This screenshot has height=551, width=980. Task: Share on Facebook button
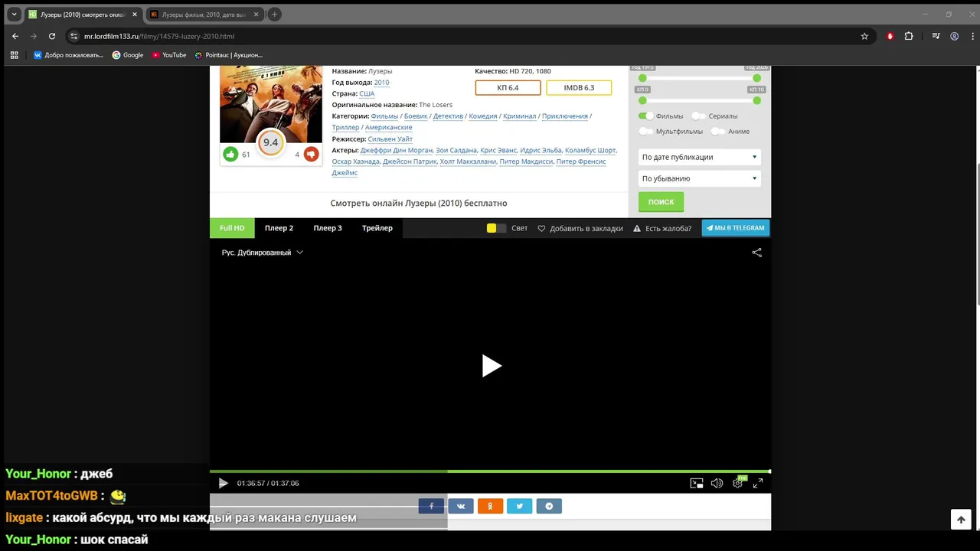click(x=431, y=506)
